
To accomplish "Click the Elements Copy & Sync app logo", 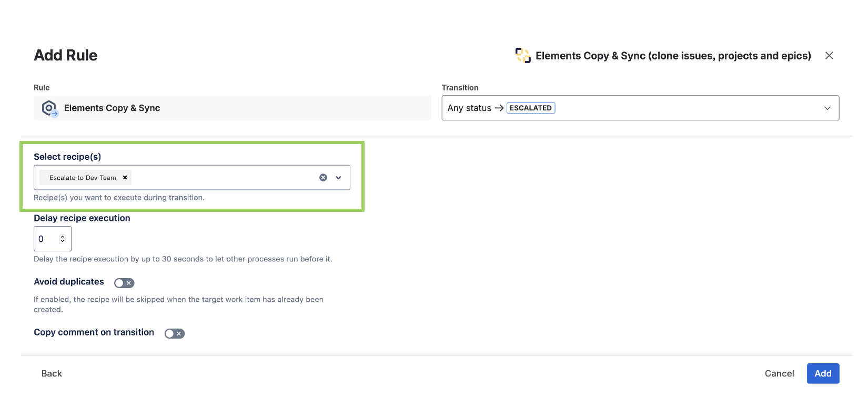I will click(523, 55).
